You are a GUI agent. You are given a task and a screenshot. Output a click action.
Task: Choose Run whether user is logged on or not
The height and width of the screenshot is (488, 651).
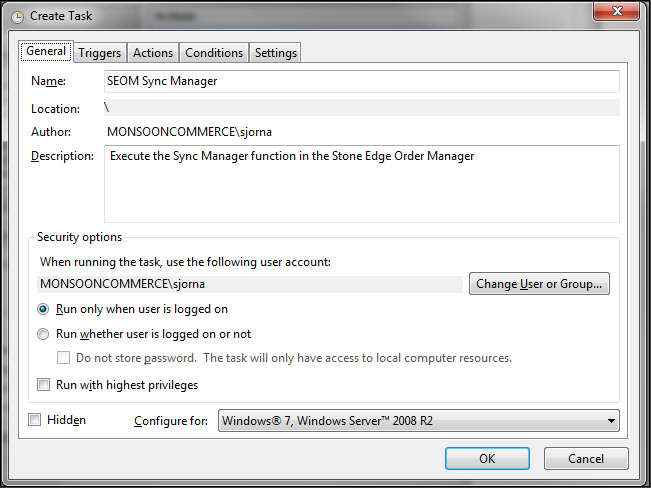[43, 334]
